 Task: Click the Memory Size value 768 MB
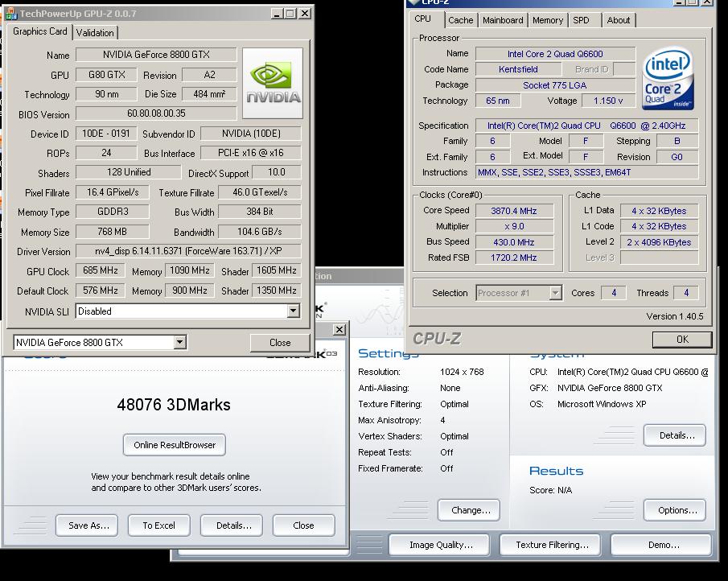tap(112, 231)
